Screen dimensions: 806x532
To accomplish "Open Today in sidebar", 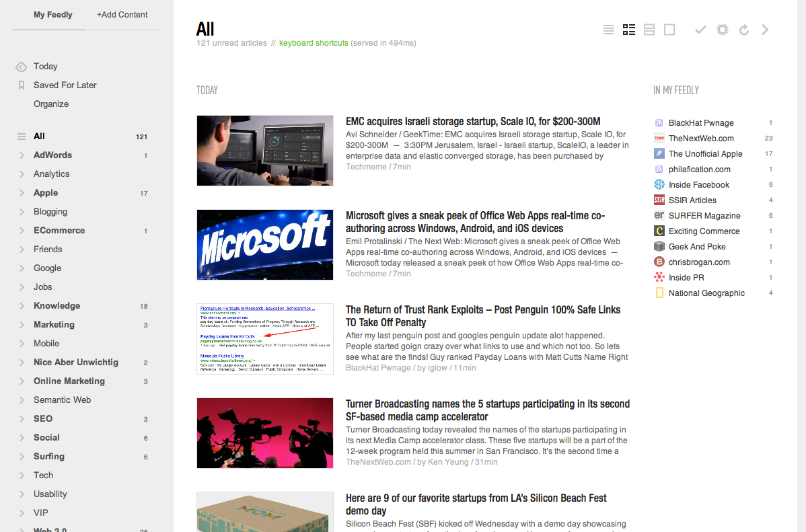I will (x=45, y=67).
